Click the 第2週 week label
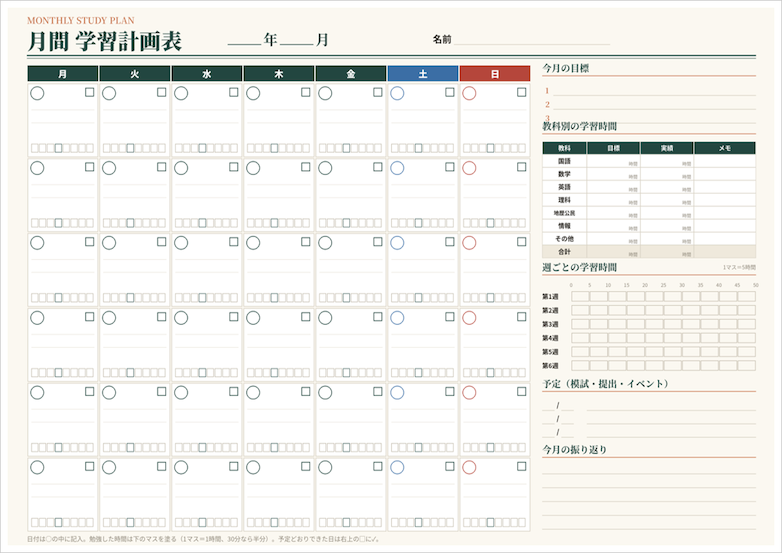This screenshot has height=553, width=782. pos(551,310)
